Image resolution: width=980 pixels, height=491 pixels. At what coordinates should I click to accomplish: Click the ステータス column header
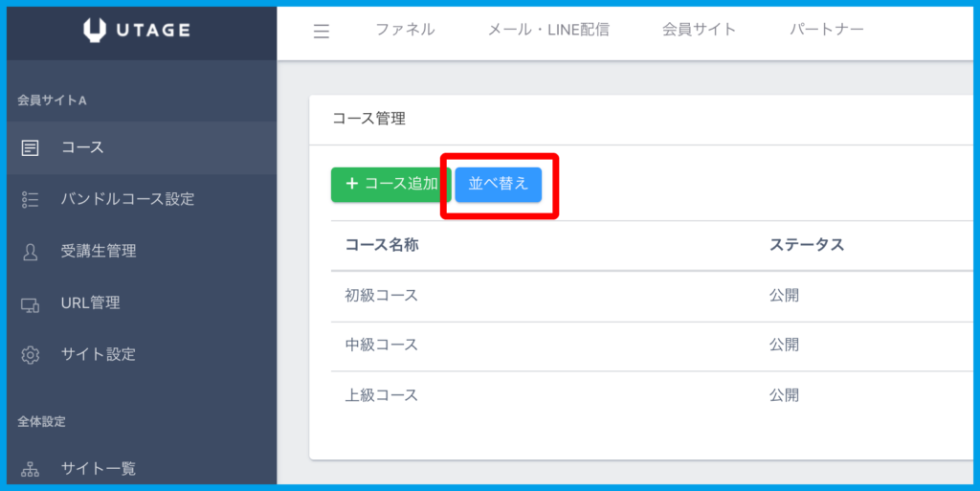[x=806, y=245]
